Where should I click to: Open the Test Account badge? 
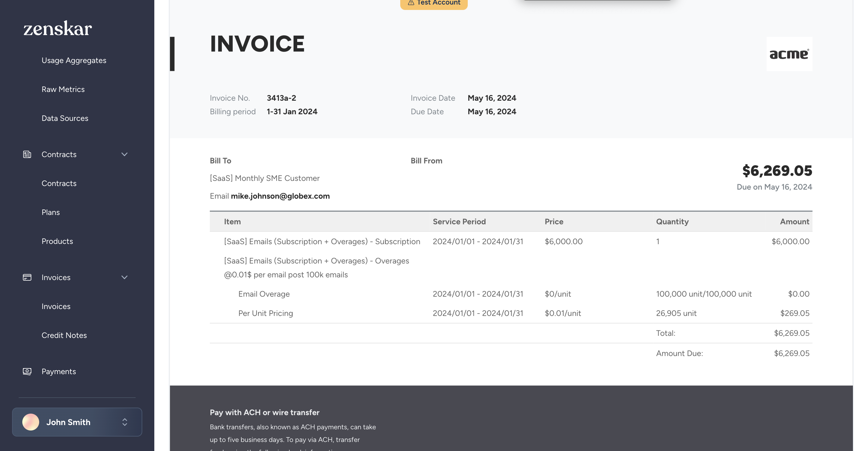(433, 3)
